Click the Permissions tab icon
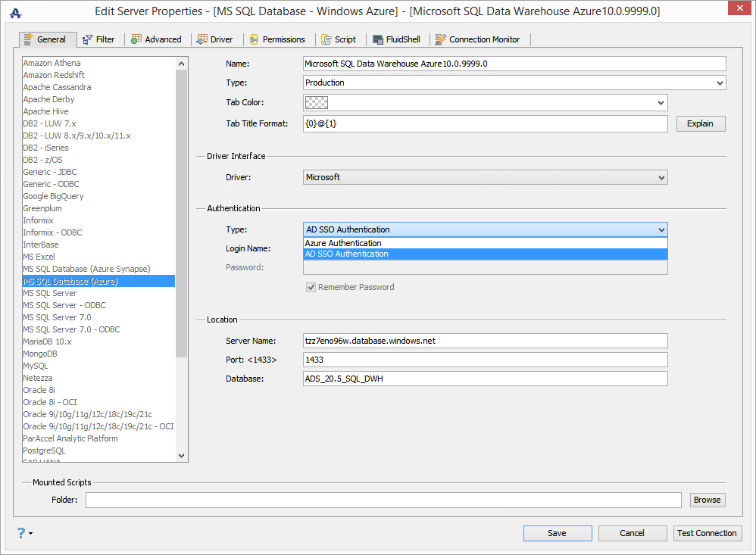The height and width of the screenshot is (555, 756). pyautogui.click(x=255, y=39)
